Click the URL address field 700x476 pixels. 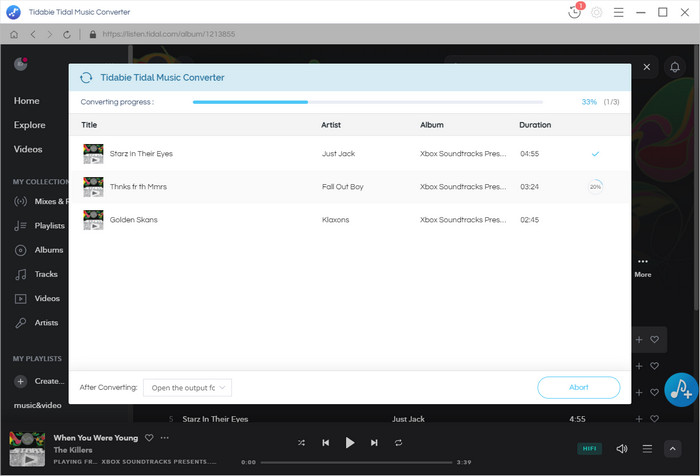[x=169, y=34]
